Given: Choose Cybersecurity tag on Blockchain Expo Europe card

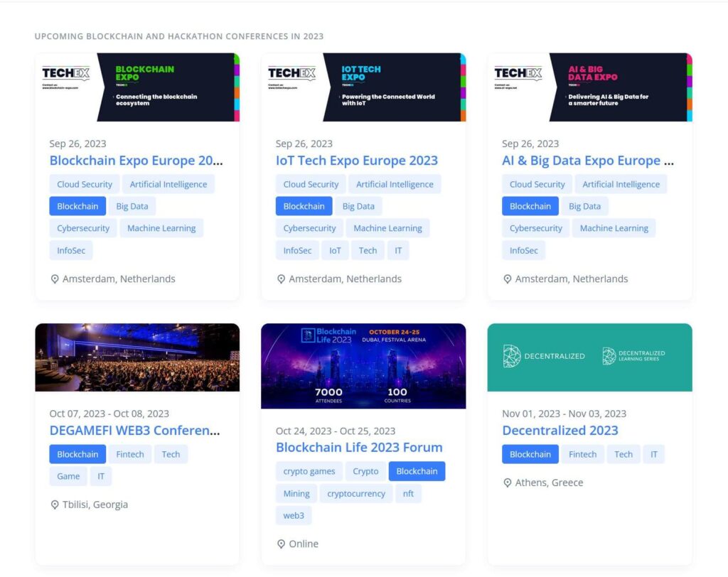Looking at the screenshot, I should click(x=83, y=228).
